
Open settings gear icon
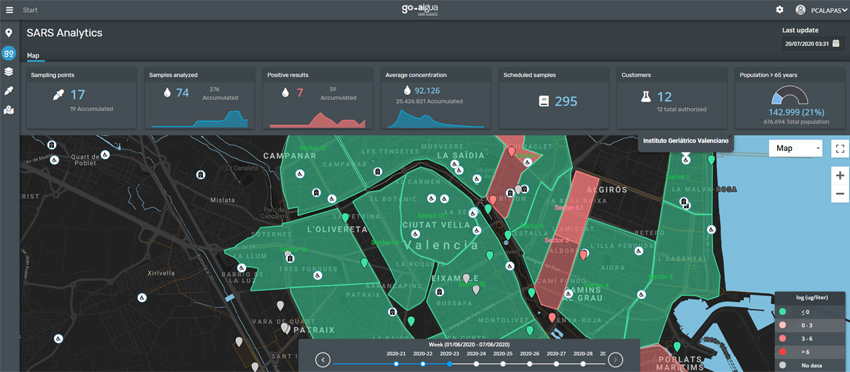point(780,10)
